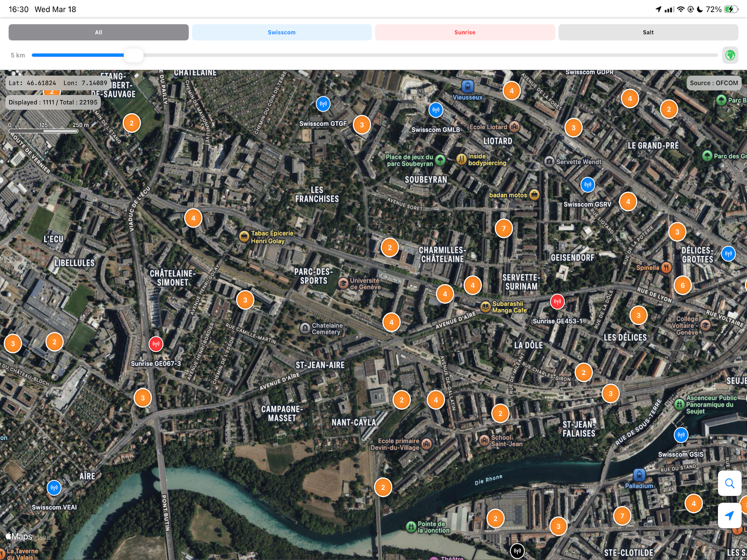Select the Swisscom VEAI antenna pin

(54, 488)
